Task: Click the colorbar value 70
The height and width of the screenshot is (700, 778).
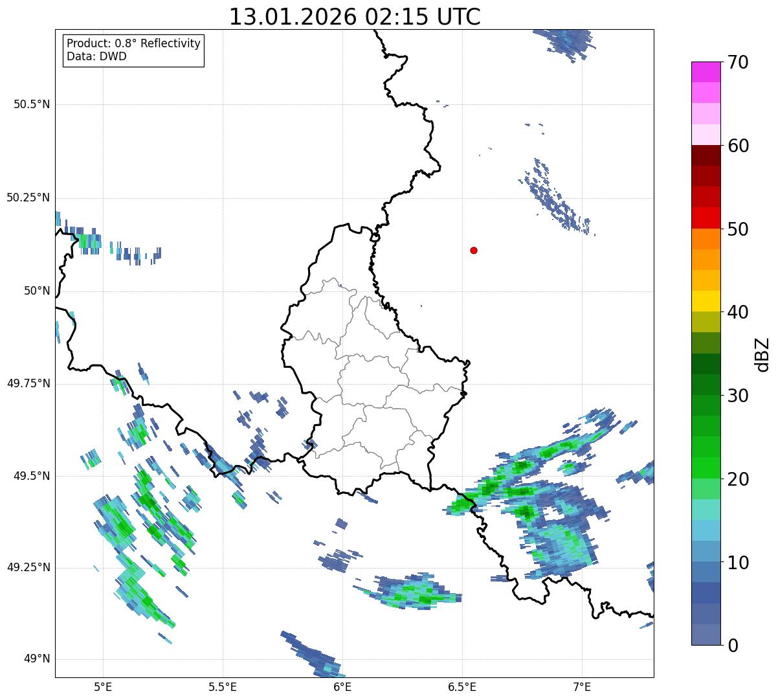Action: 738,62
